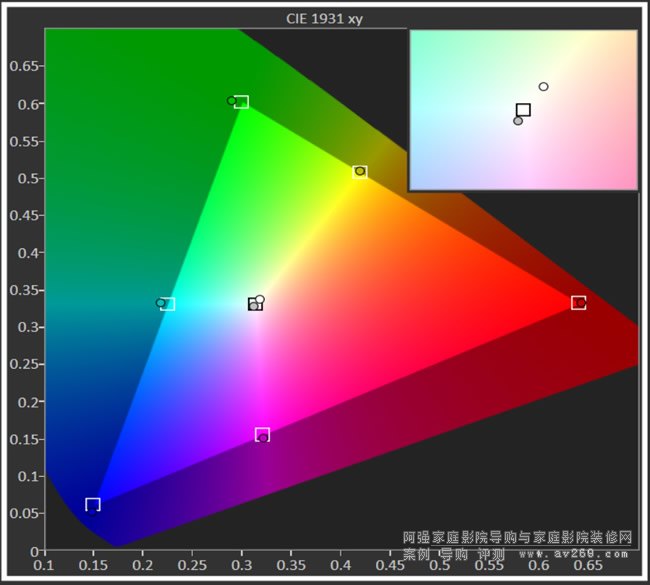Click the 0.65 label on vertical axis
Viewport: 650px width, 585px height.
click(x=25, y=66)
